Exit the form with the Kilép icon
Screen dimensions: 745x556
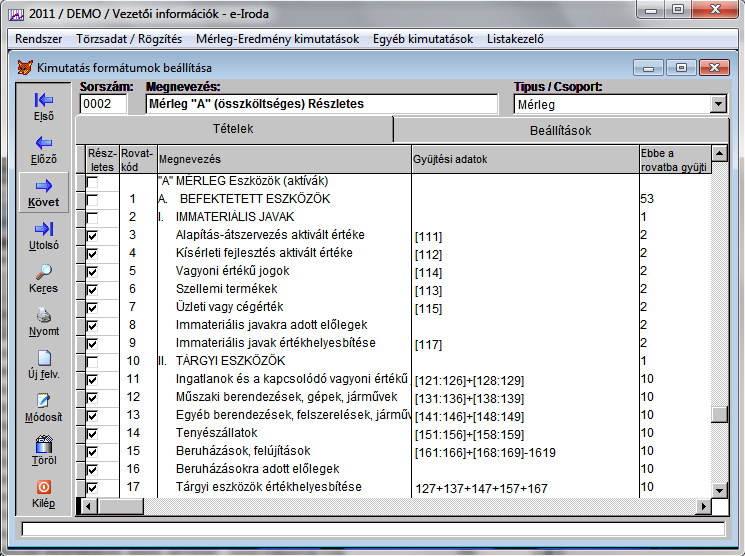pos(44,488)
